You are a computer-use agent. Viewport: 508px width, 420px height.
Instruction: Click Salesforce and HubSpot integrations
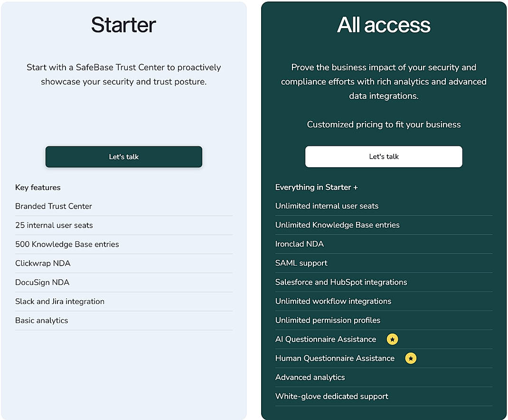(340, 282)
